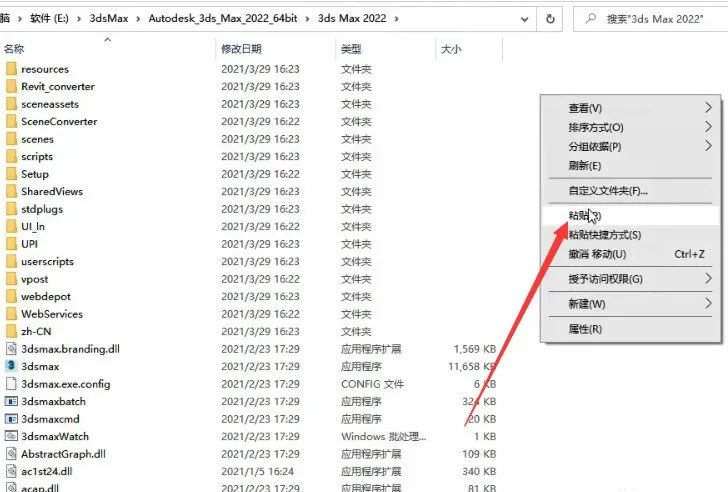Choose 属性(R) in the context menu
728x492 pixels.
pyautogui.click(x=630, y=329)
